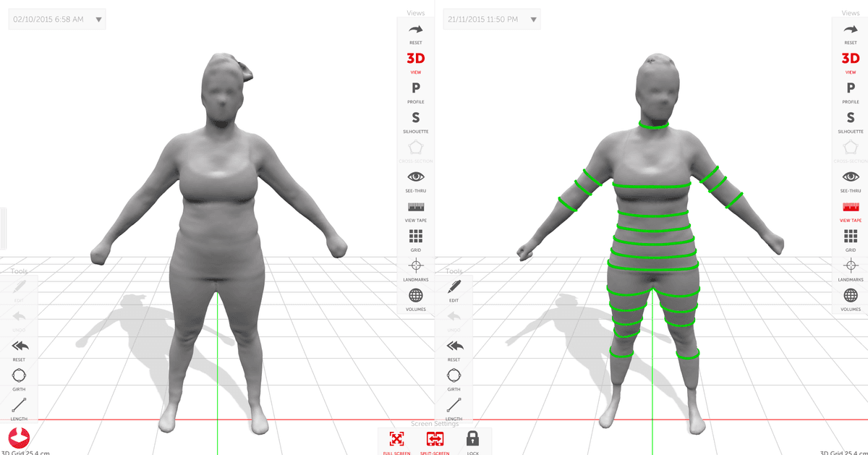
Task: Click the Edit pencil tool in right panel
Action: tap(454, 289)
